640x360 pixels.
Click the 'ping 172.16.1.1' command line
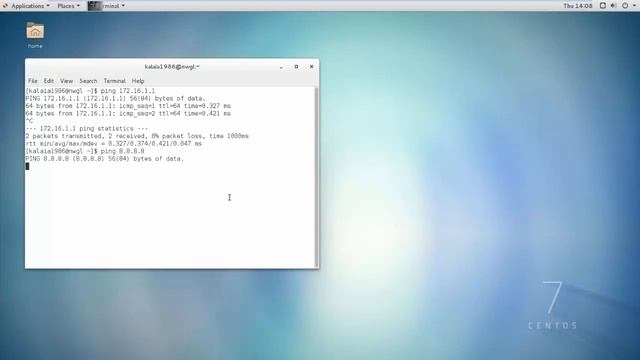point(90,91)
